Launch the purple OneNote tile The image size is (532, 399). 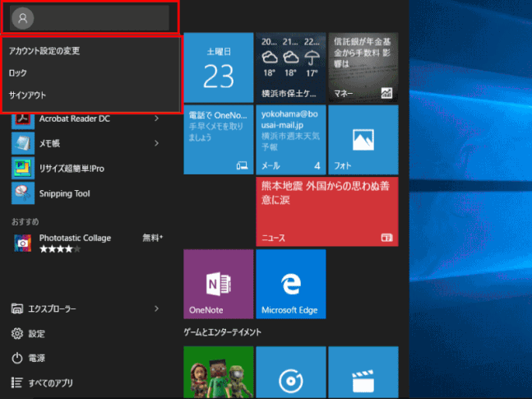point(219,284)
